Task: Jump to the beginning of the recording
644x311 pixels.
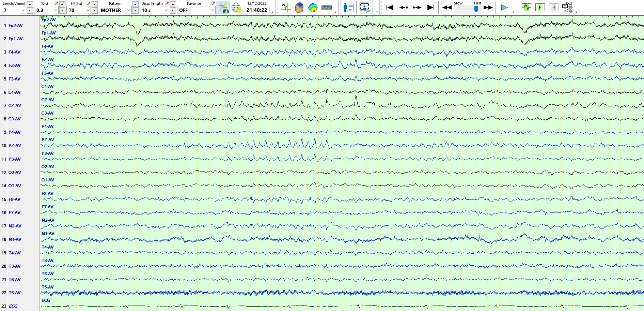Action: [x=390, y=8]
